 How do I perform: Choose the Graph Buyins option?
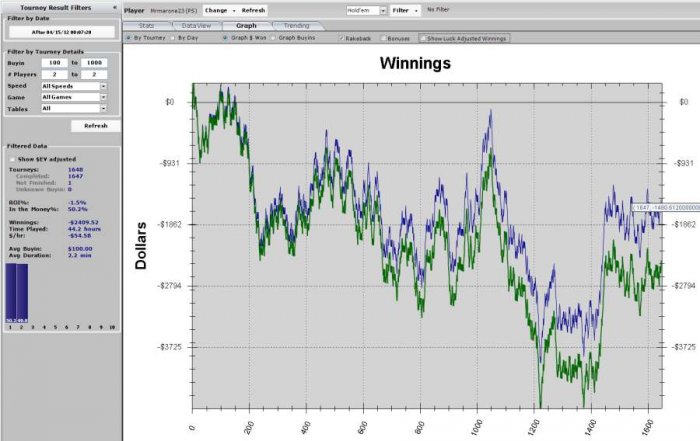[x=273, y=38]
